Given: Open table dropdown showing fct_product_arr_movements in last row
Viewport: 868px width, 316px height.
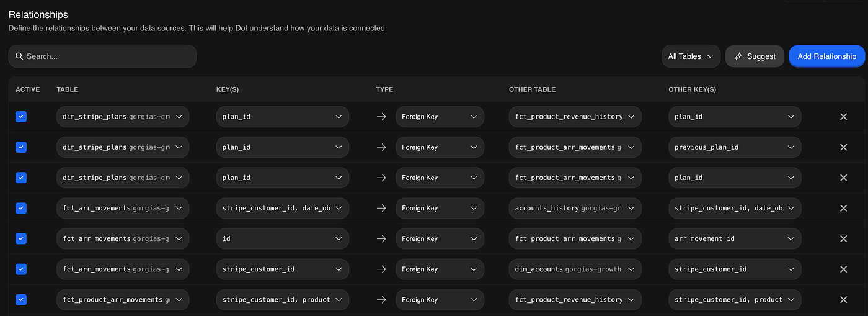Looking at the screenshot, I should (x=123, y=300).
